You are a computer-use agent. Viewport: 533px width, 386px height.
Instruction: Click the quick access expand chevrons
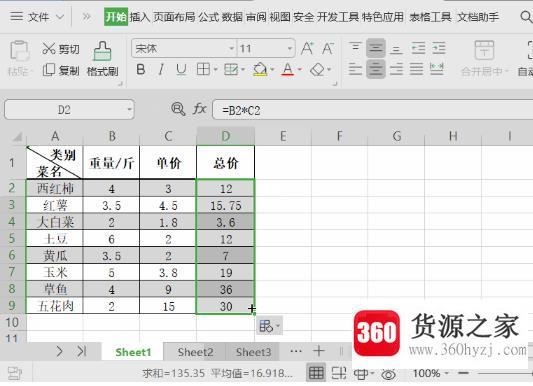[x=87, y=17]
